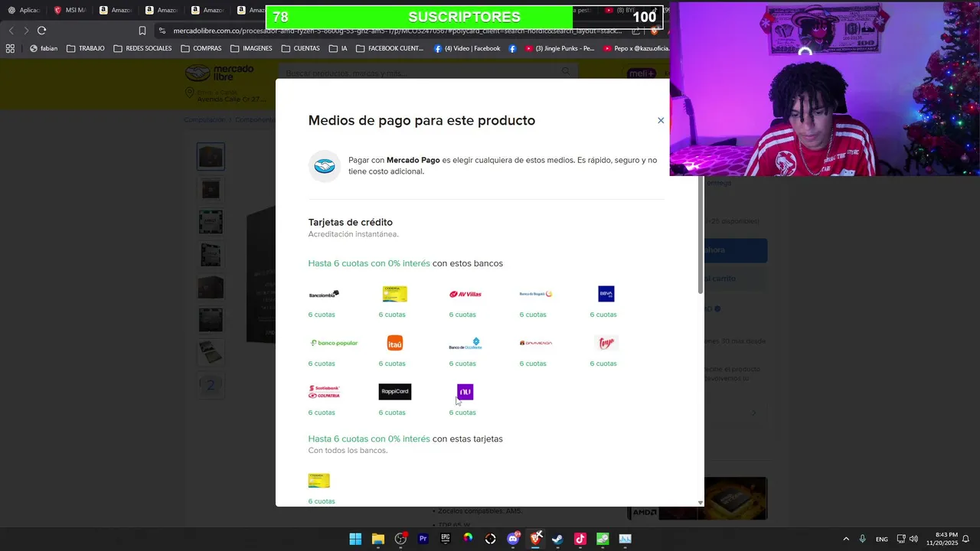
Task: Select the RappiCard logo
Action: (395, 392)
